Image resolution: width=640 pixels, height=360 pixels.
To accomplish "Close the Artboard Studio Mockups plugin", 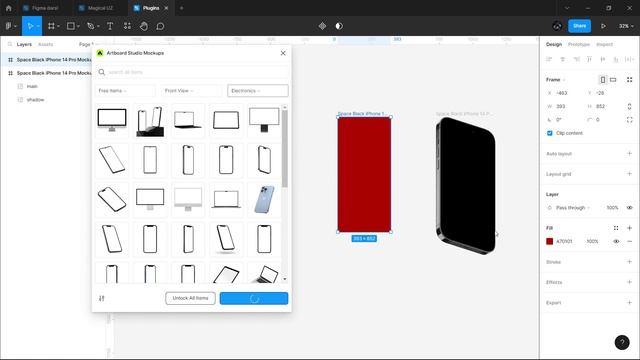I will coord(283,53).
